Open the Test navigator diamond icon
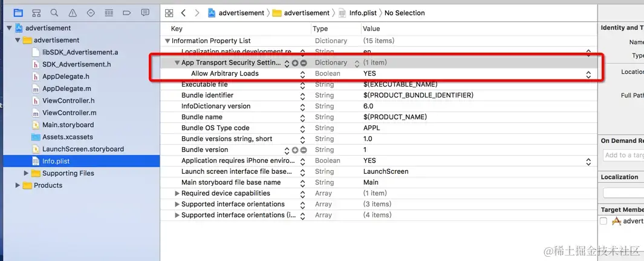This screenshot has width=644, height=261. tap(91, 13)
